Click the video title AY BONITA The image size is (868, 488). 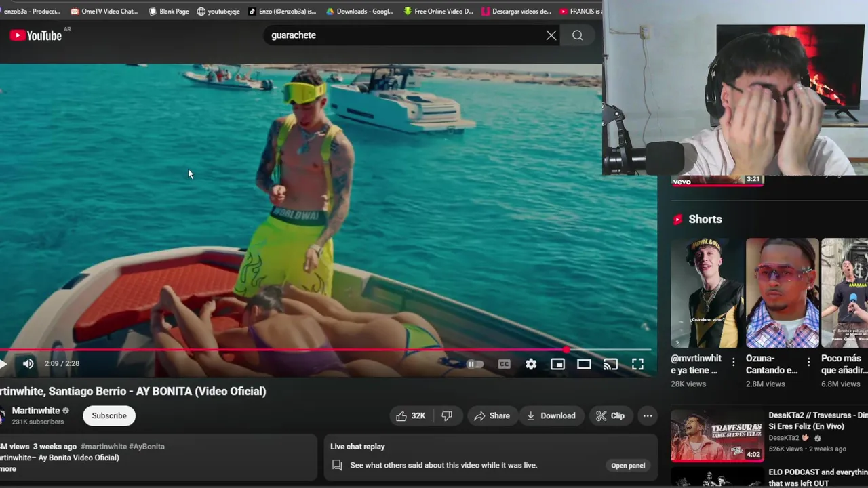point(133,391)
